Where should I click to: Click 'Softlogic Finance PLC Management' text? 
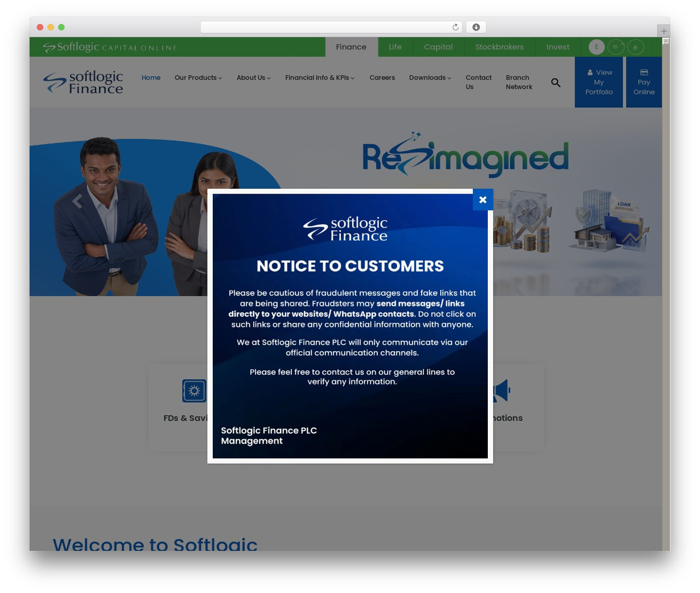click(269, 435)
